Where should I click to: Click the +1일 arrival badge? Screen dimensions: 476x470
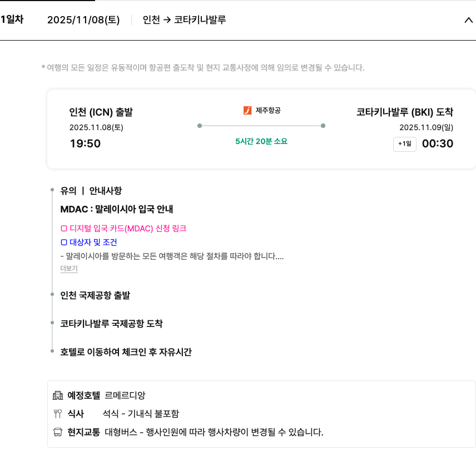(404, 144)
